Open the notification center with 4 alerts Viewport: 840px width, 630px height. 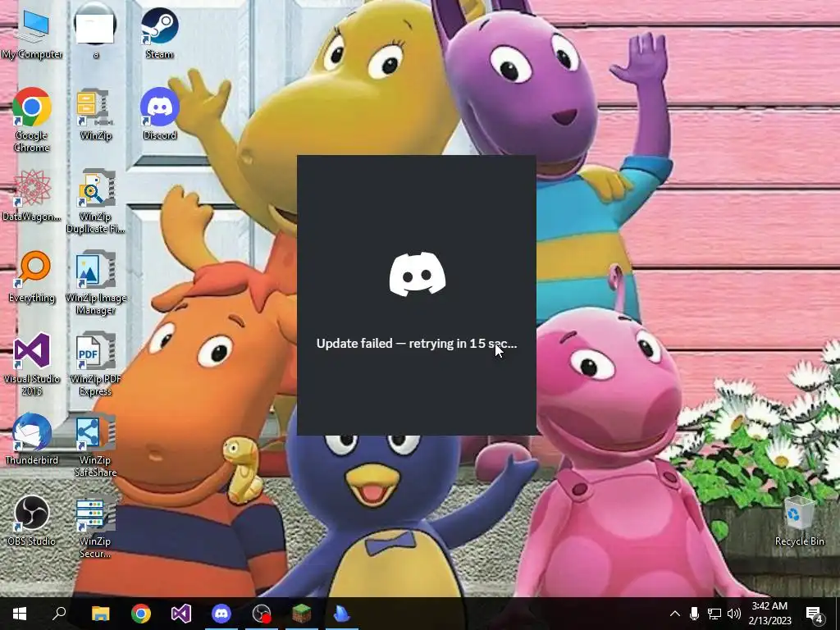click(x=815, y=614)
